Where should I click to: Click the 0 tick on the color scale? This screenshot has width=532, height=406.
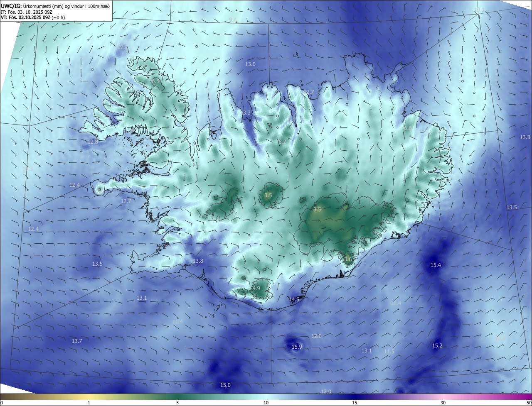(2, 403)
